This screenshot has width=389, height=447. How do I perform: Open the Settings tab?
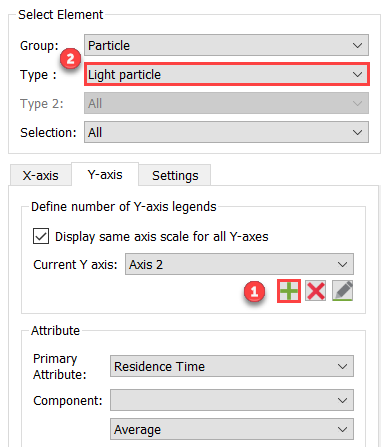[x=175, y=175]
